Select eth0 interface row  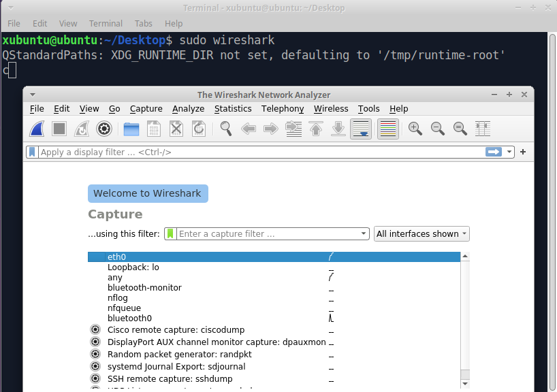pyautogui.click(x=274, y=257)
